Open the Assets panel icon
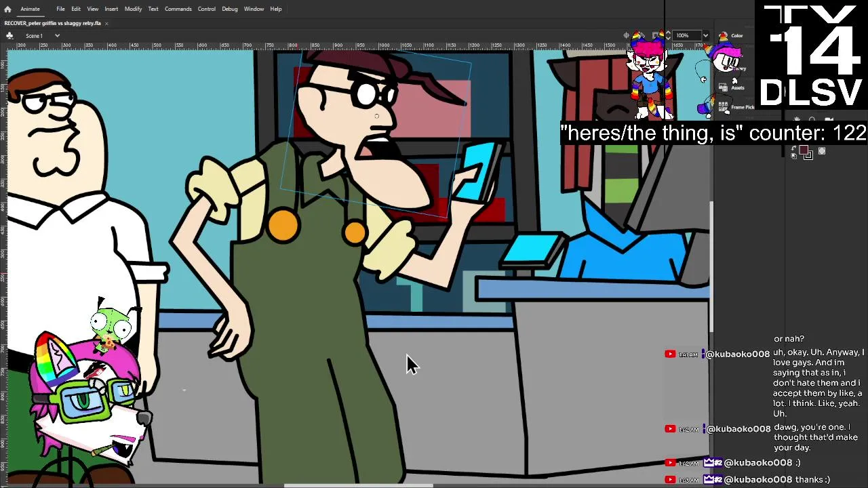 [723, 87]
